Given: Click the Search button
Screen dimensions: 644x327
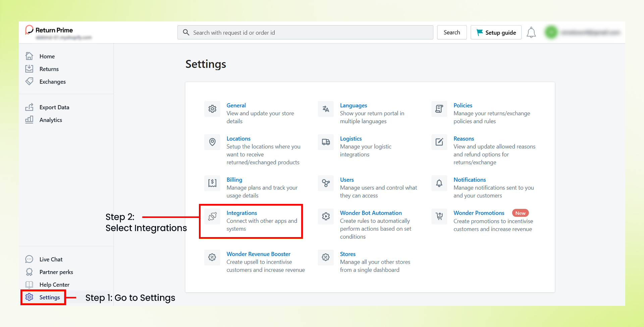Looking at the screenshot, I should point(452,32).
